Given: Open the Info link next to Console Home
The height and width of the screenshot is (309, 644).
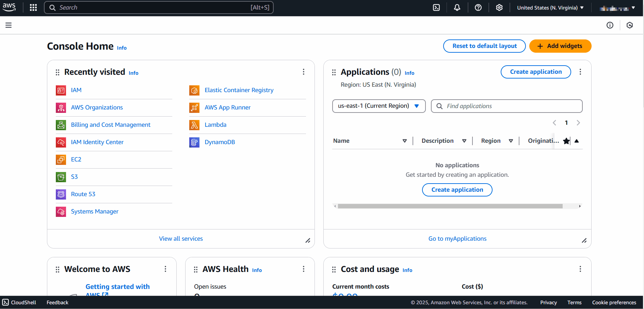Looking at the screenshot, I should pyautogui.click(x=122, y=48).
